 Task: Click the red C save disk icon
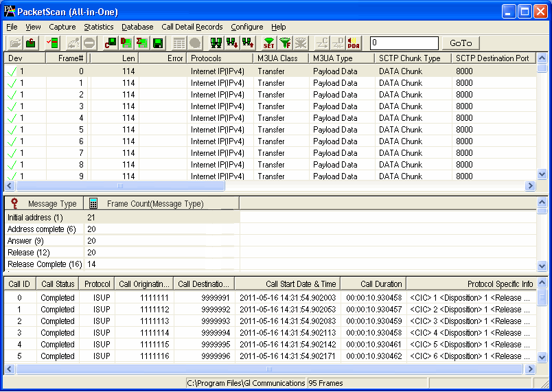[111, 43]
